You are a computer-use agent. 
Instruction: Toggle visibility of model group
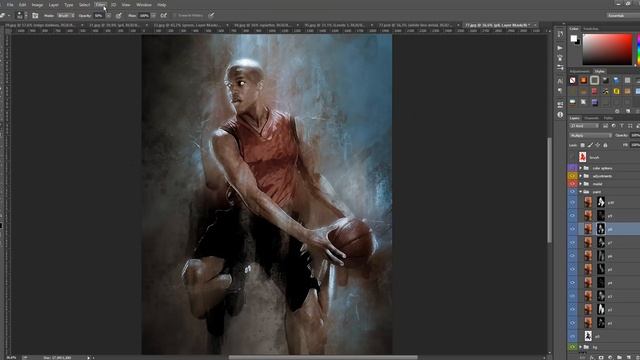click(x=572, y=184)
